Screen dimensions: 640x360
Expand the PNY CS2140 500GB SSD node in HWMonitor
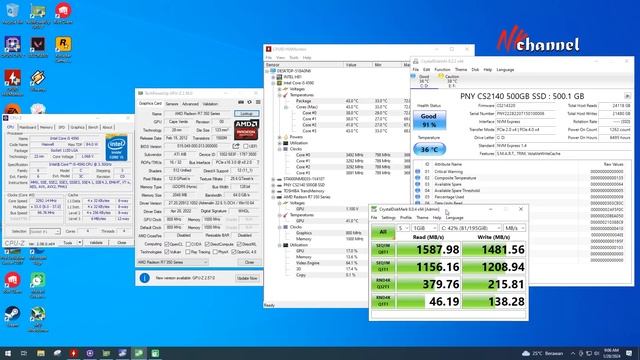pyautogui.click(x=273, y=185)
